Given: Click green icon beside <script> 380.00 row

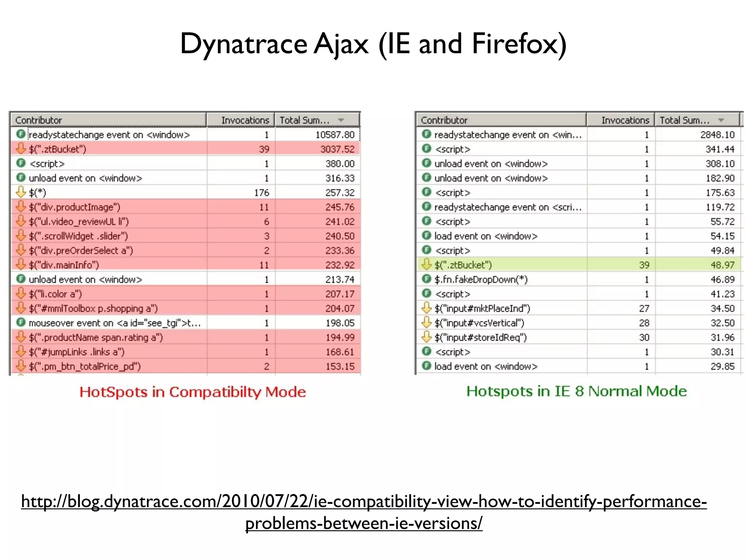Looking at the screenshot, I should [x=21, y=163].
